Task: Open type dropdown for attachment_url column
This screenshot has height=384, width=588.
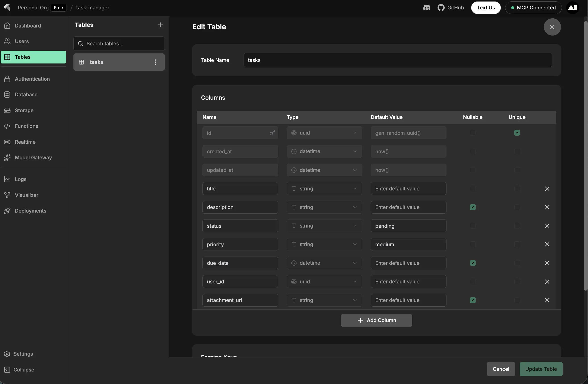Action: tap(324, 300)
